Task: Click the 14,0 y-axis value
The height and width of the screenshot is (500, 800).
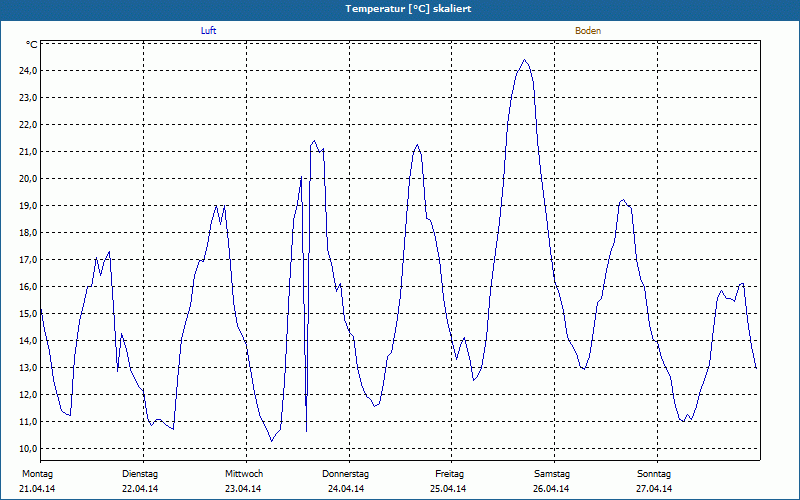Action: 28,341
